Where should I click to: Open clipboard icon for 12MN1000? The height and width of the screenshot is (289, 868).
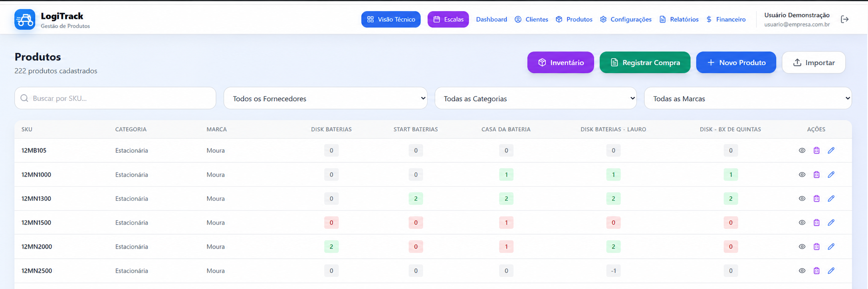point(816,175)
